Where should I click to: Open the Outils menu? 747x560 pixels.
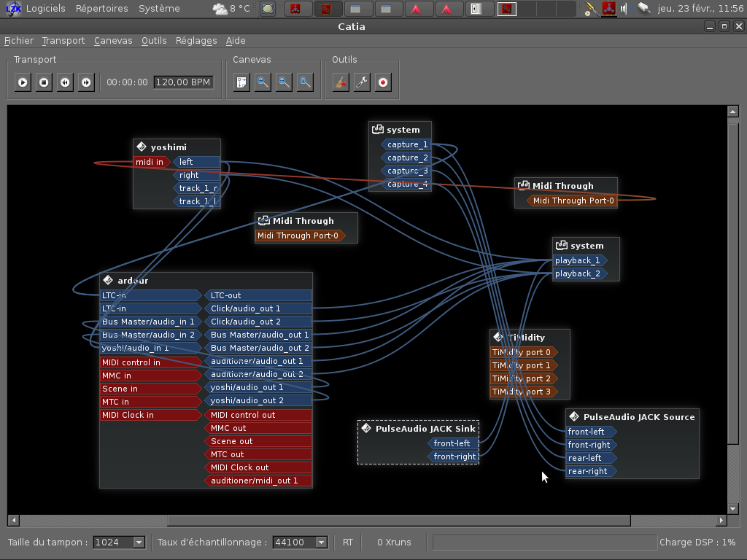[x=154, y=40]
